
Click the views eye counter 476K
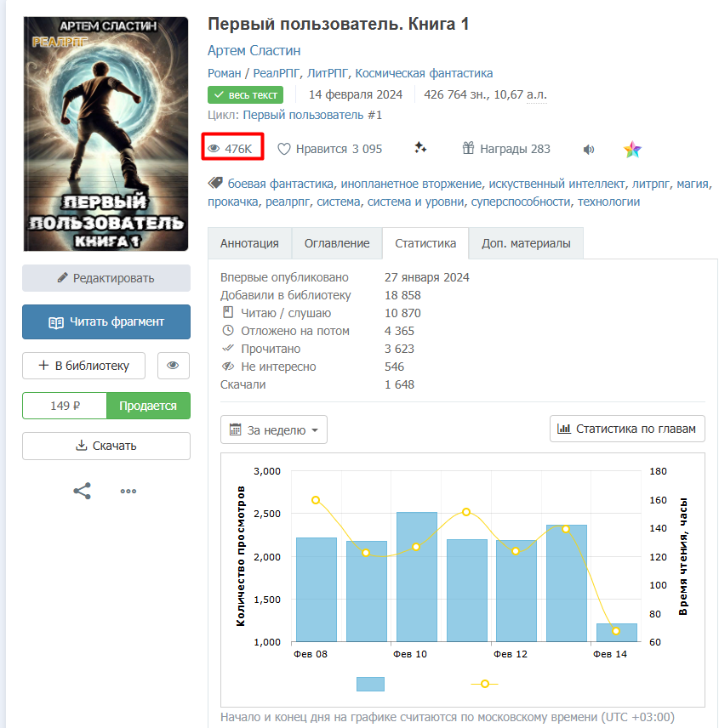pos(232,149)
